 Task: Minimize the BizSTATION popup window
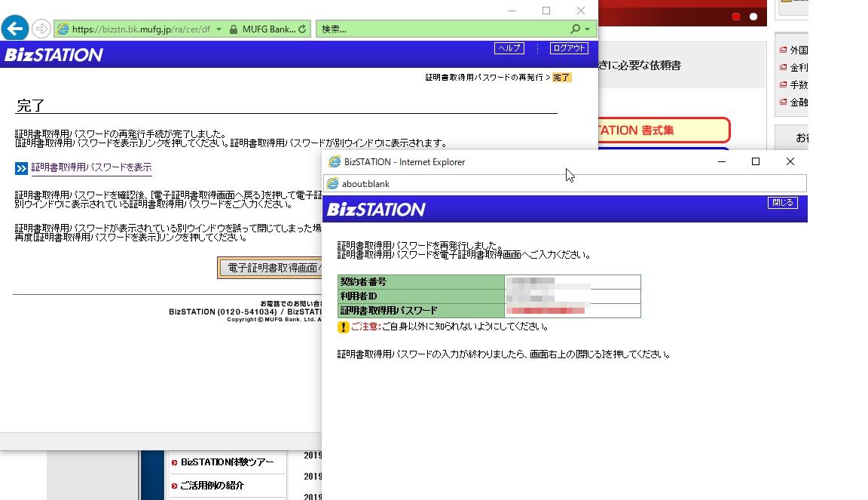pyautogui.click(x=721, y=161)
